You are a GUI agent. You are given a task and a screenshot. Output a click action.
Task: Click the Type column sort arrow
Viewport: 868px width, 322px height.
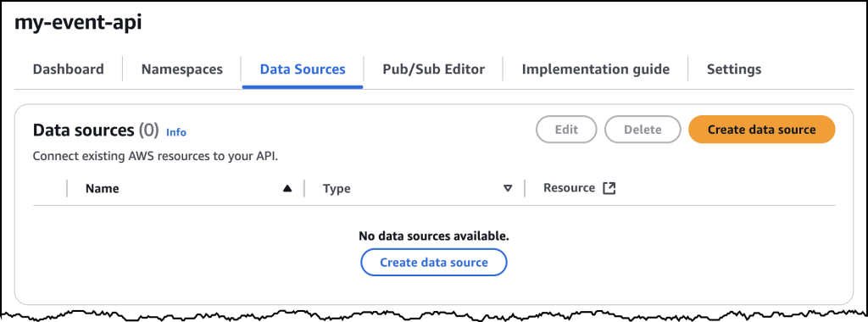[508, 188]
